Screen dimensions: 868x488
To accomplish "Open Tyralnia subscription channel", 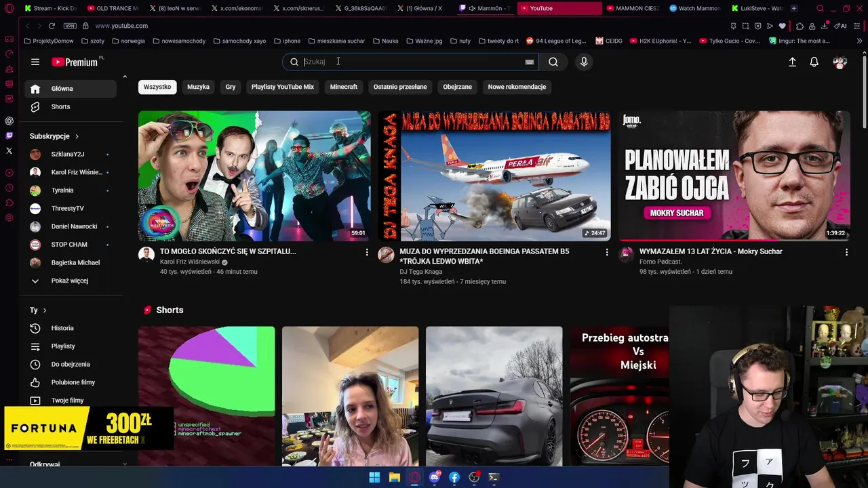I will tap(71, 190).
